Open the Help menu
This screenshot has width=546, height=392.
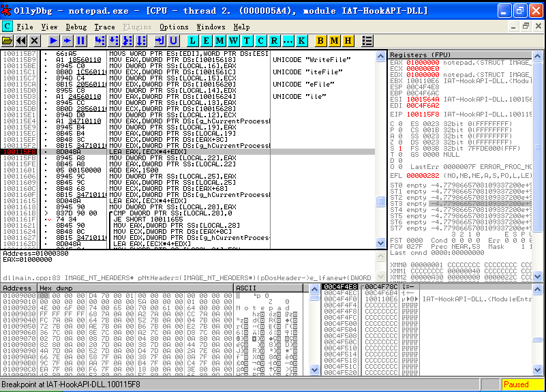click(241, 27)
